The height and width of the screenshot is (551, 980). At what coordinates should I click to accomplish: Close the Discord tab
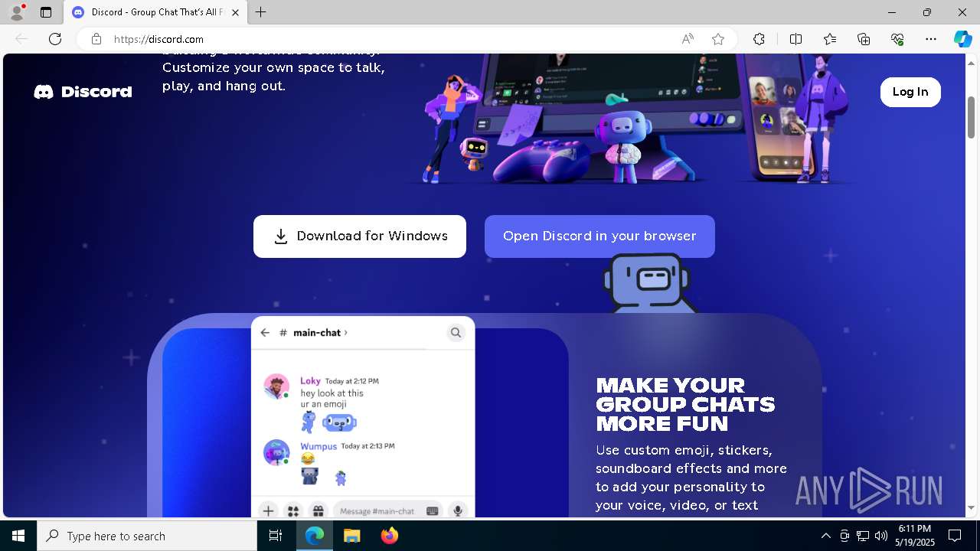tap(235, 12)
